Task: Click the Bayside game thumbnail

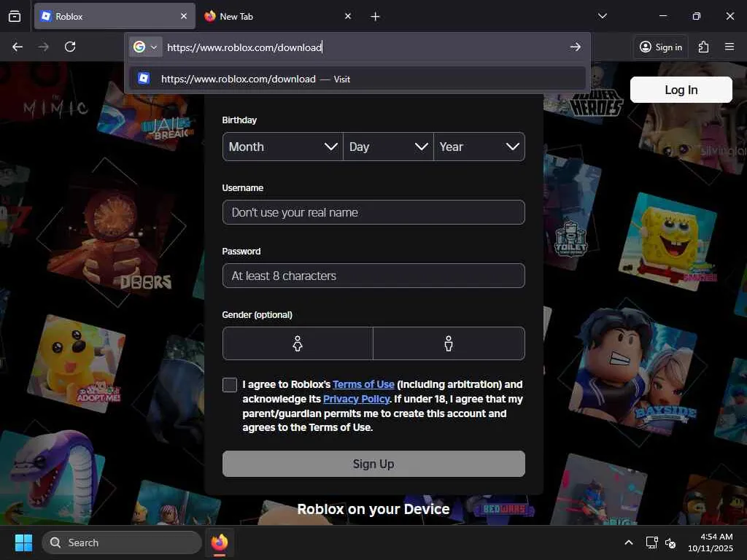Action: coord(635,373)
